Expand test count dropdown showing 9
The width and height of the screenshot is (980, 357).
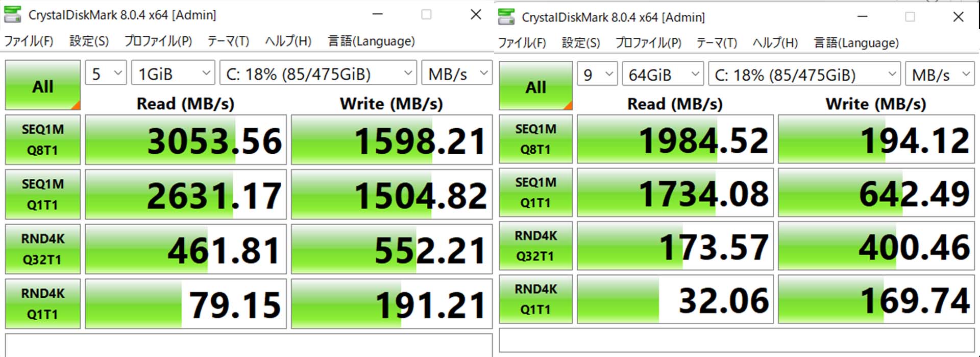(597, 75)
